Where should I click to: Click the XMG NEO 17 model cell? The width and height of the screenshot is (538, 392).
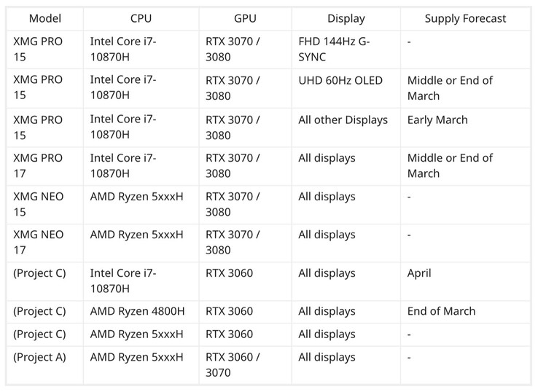click(x=38, y=242)
